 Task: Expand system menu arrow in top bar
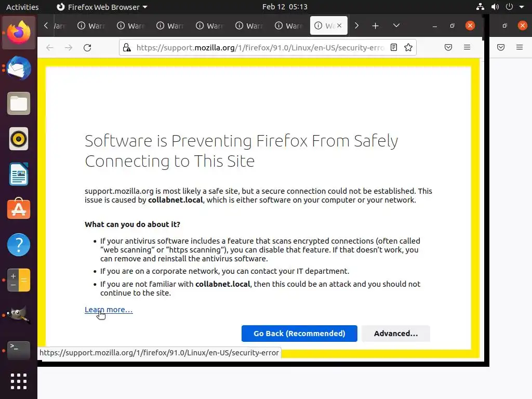click(x=522, y=7)
